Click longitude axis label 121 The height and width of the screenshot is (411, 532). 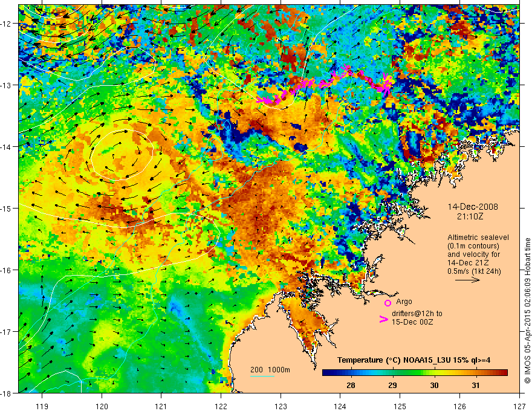click(x=161, y=407)
